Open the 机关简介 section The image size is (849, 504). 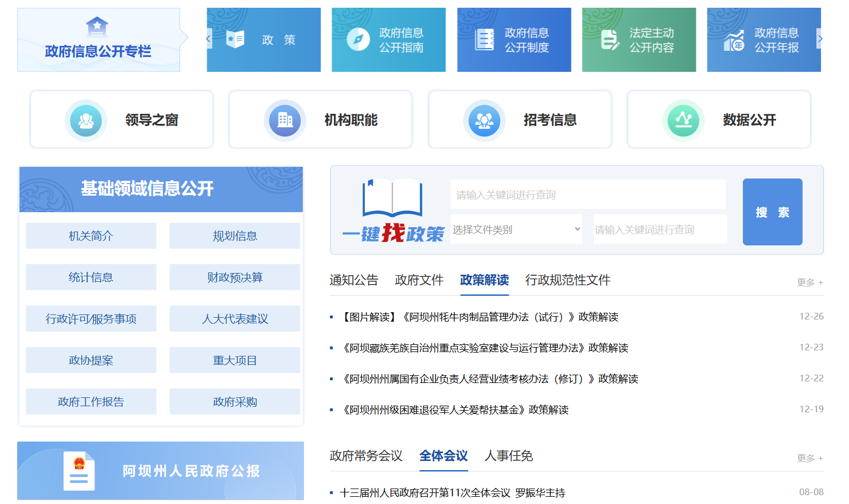click(x=91, y=236)
